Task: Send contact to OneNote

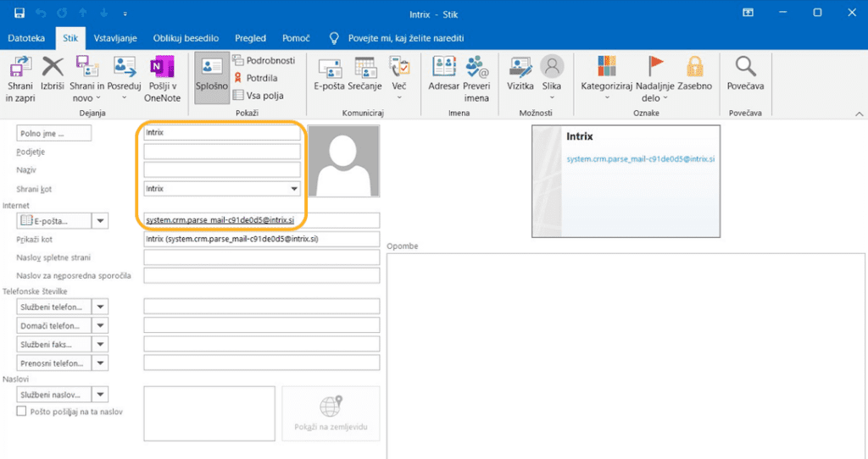Action: [x=162, y=79]
